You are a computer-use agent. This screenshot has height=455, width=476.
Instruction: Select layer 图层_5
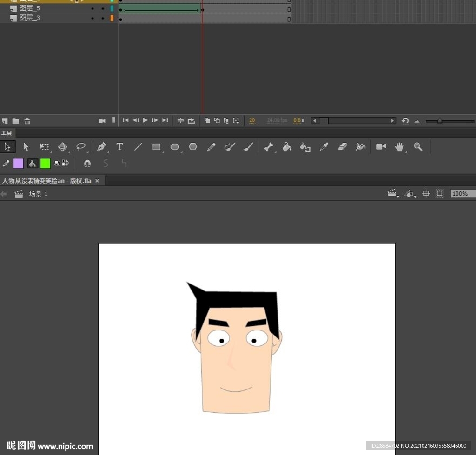[29, 8]
